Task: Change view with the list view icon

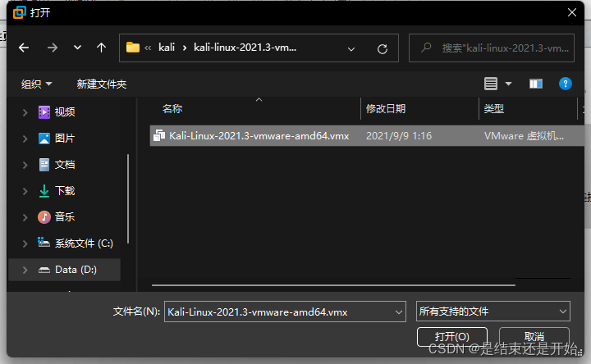Action: point(491,84)
